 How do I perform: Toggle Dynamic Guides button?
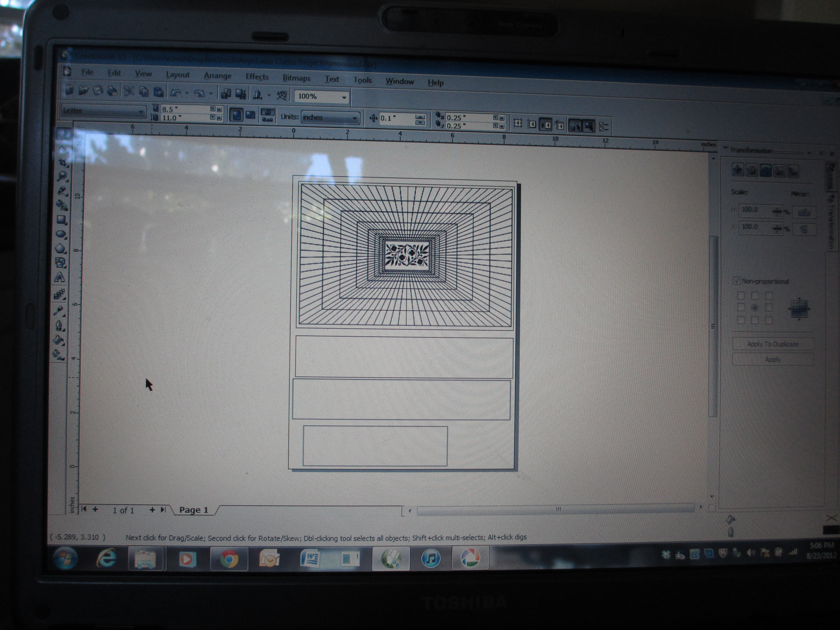(560, 125)
